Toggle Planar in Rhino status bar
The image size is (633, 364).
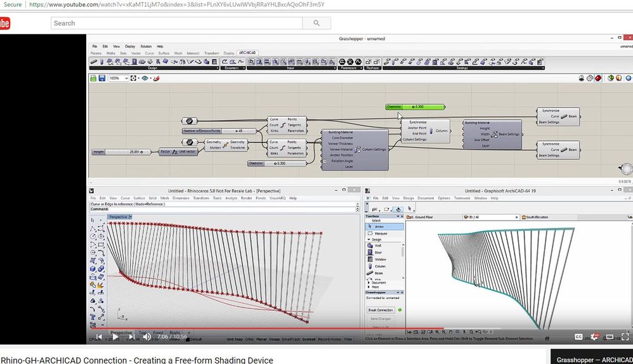pyautogui.click(x=261, y=339)
